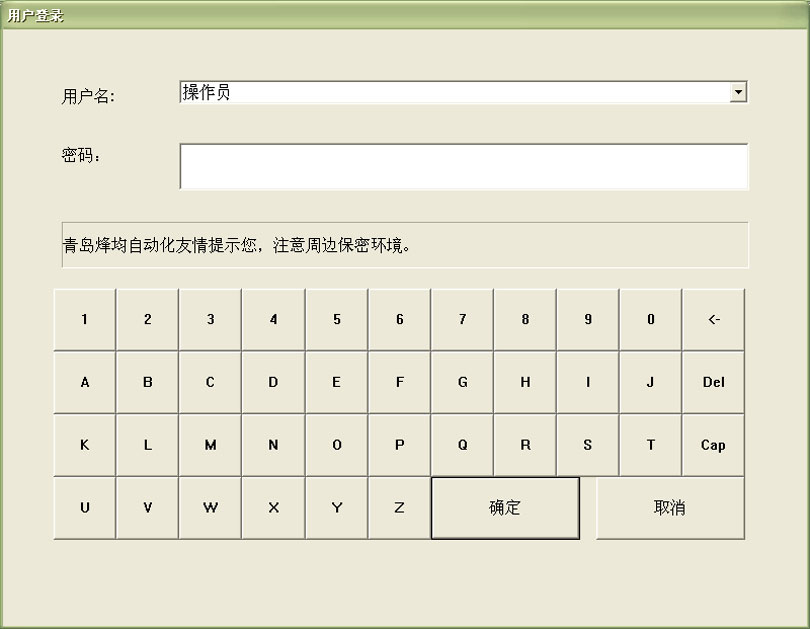The image size is (810, 629).
Task: Toggle the Cap key on the keyboard
Action: tap(713, 445)
